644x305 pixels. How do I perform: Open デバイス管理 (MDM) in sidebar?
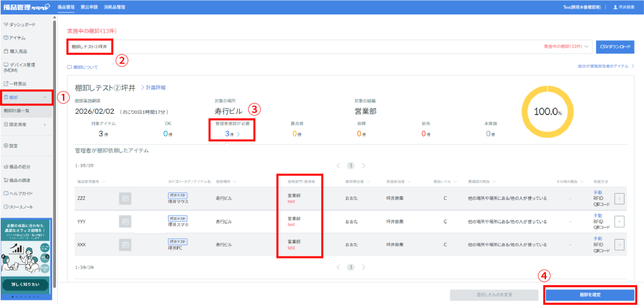pyautogui.click(x=21, y=67)
